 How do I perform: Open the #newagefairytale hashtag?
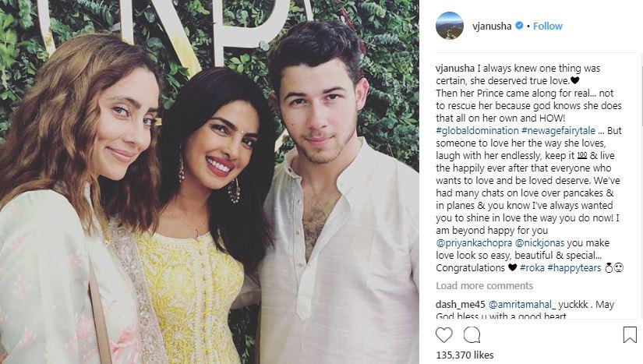tap(558, 131)
